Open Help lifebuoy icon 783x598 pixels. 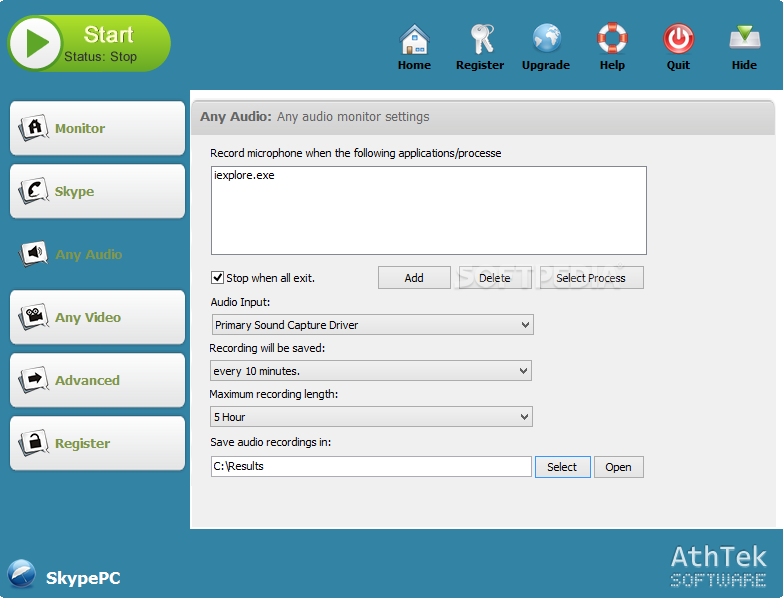pos(612,38)
